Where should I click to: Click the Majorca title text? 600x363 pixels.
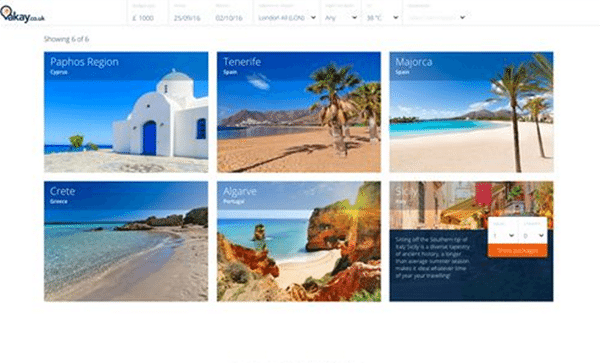(414, 62)
